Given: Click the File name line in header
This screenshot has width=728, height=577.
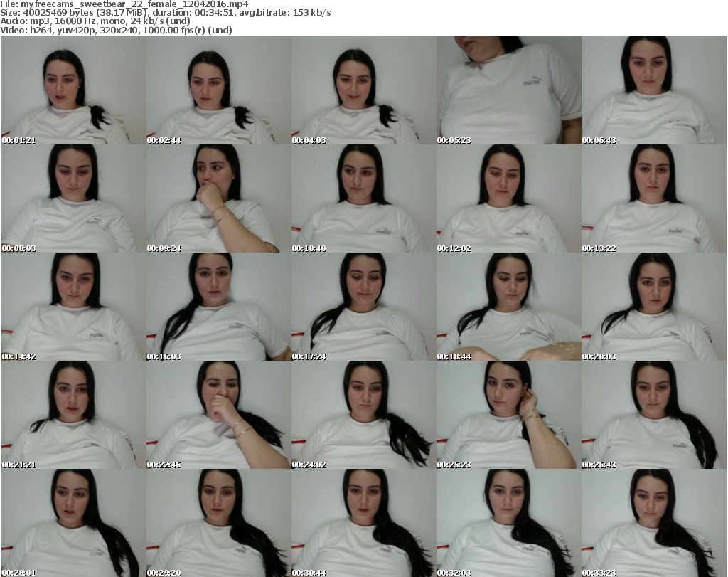Looking at the screenshot, I should (x=124, y=4).
